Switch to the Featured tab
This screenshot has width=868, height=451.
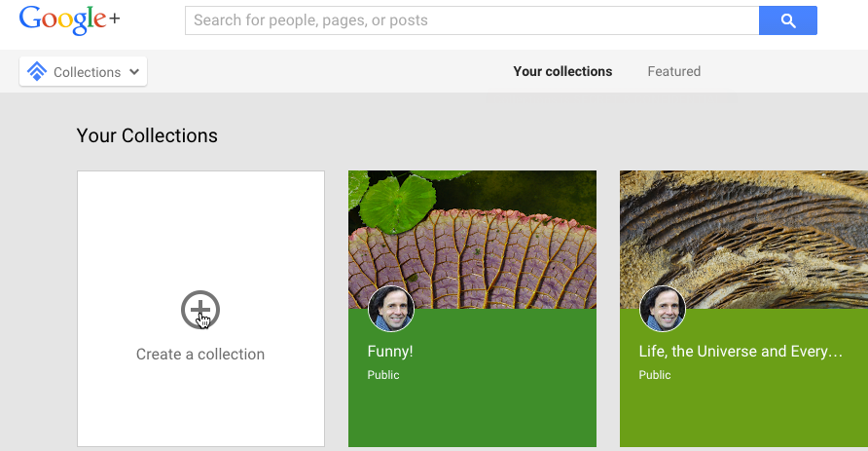tap(673, 71)
